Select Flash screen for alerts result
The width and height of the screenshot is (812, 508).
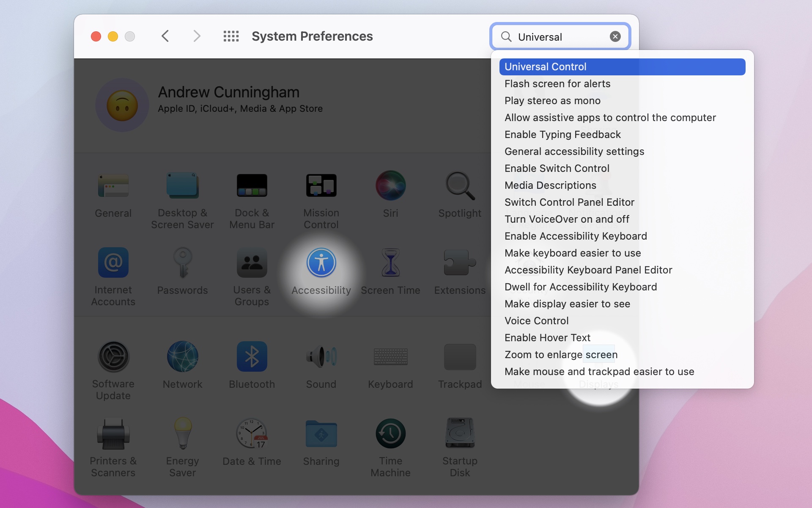pos(622,84)
